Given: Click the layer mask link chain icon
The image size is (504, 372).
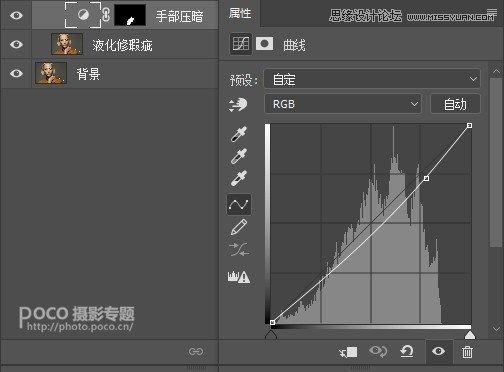Looking at the screenshot, I should point(106,15).
